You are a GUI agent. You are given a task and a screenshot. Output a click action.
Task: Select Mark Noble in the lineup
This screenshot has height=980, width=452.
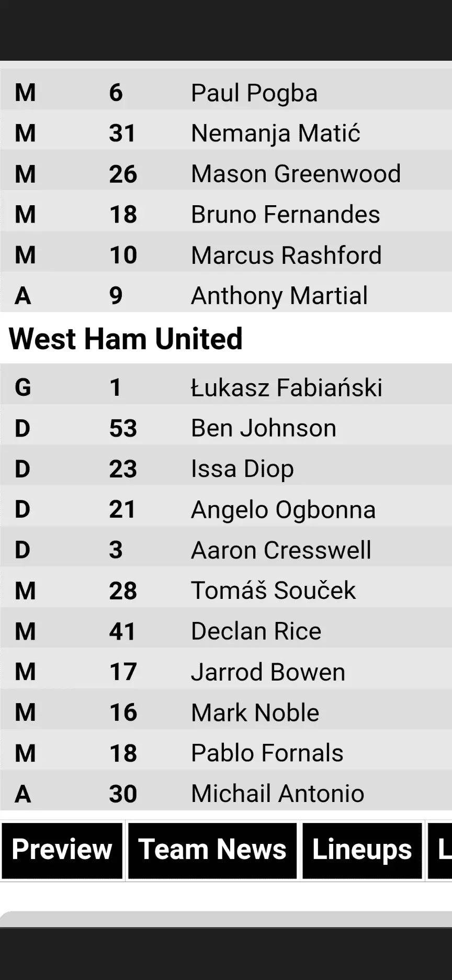click(x=255, y=712)
